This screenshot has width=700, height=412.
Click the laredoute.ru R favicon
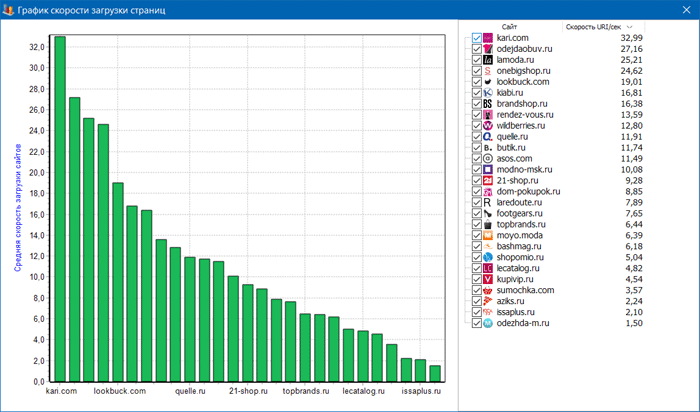[x=488, y=203]
